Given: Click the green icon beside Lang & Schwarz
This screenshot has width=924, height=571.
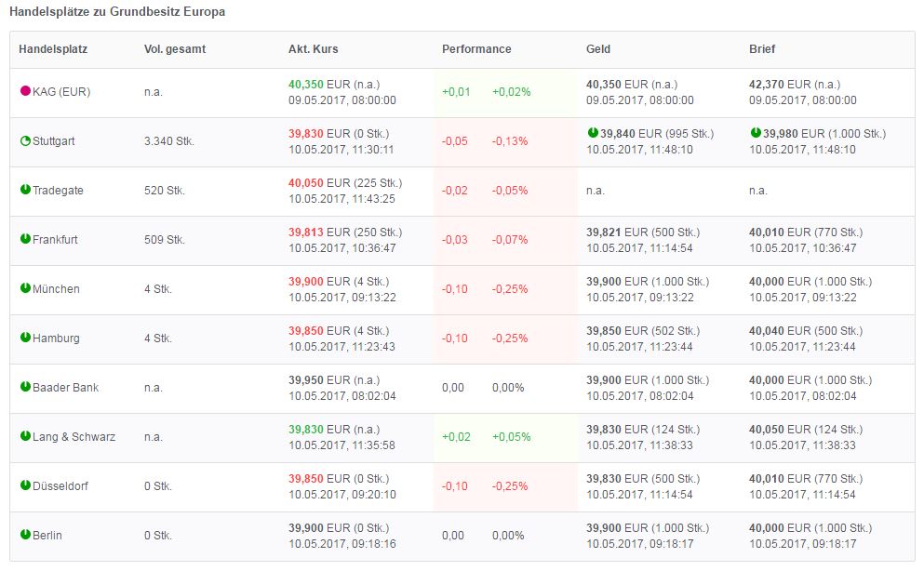Looking at the screenshot, I should 25,435.
